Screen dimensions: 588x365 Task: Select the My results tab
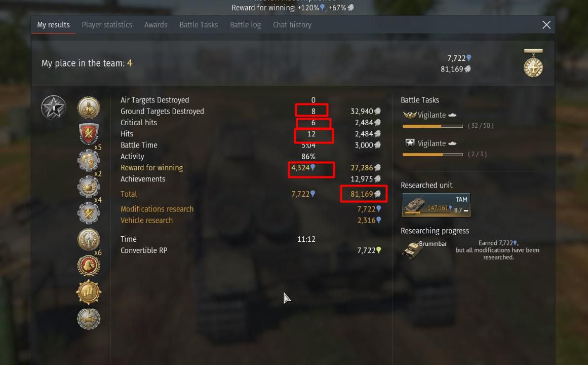[53, 25]
